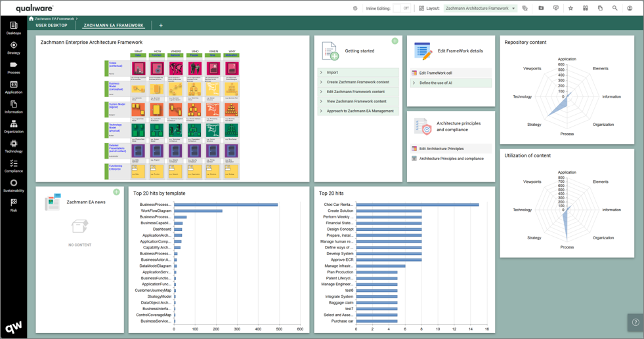Click the qw logo at sidebar bottom

point(14,327)
